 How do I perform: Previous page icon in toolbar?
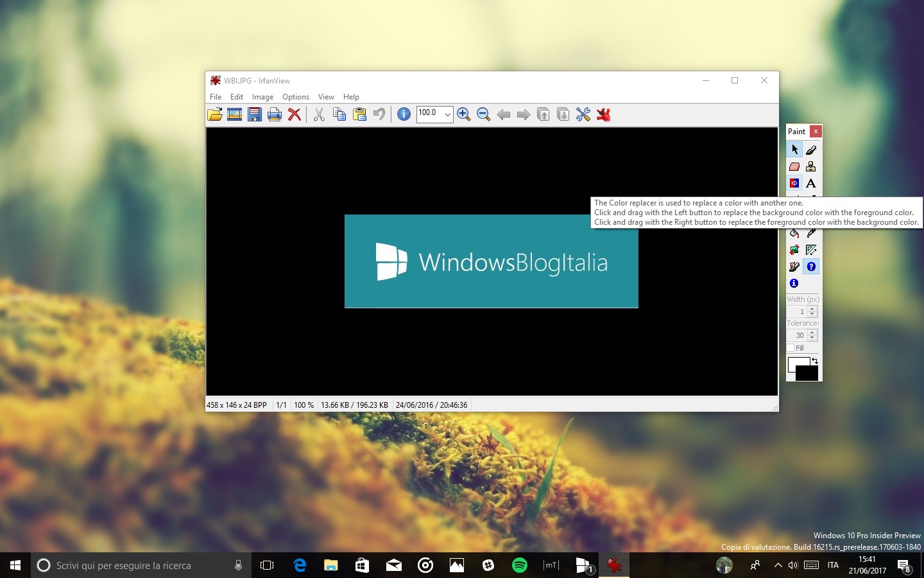[x=543, y=114]
